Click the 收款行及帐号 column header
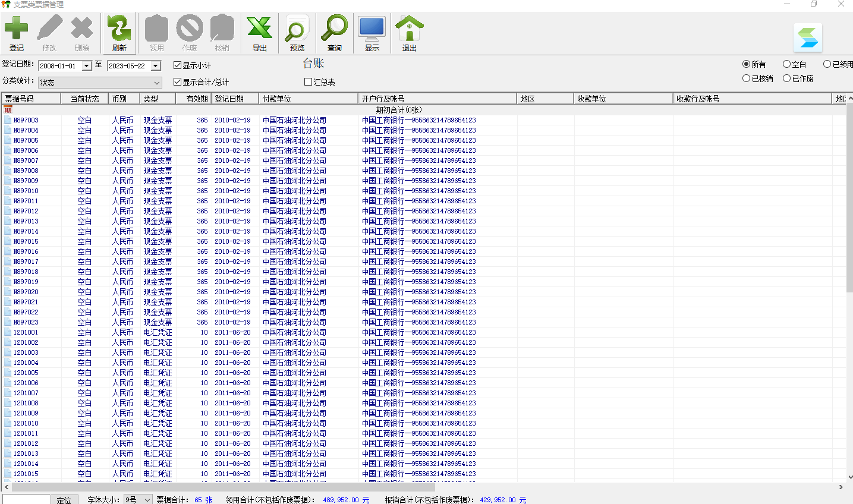This screenshot has width=853, height=504. point(752,99)
